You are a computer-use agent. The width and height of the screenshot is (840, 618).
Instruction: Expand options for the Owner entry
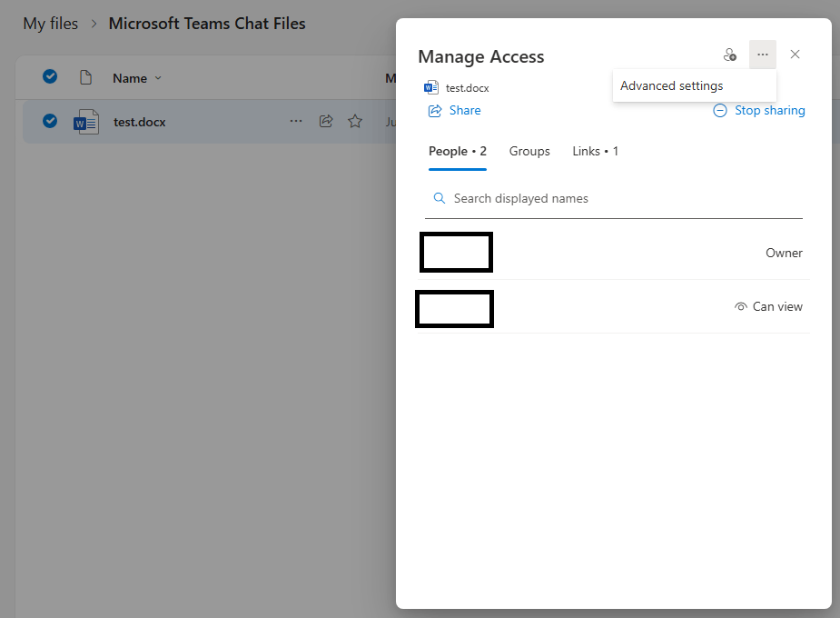(784, 253)
